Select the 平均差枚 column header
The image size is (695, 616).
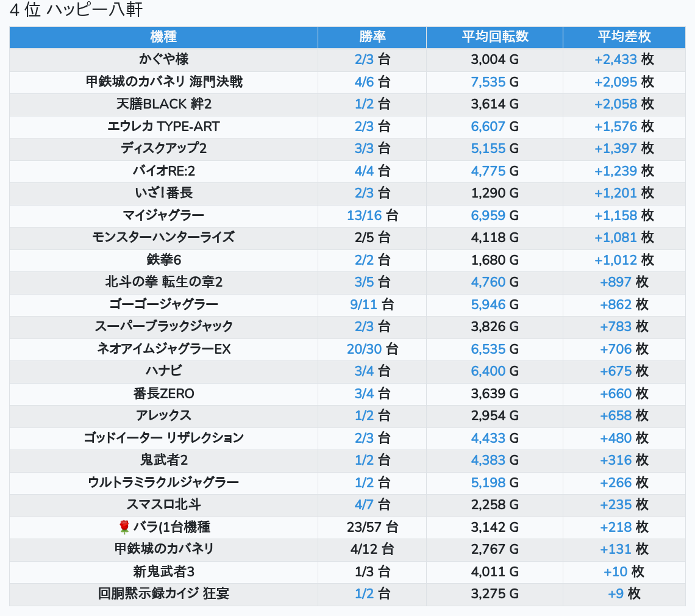tap(624, 37)
